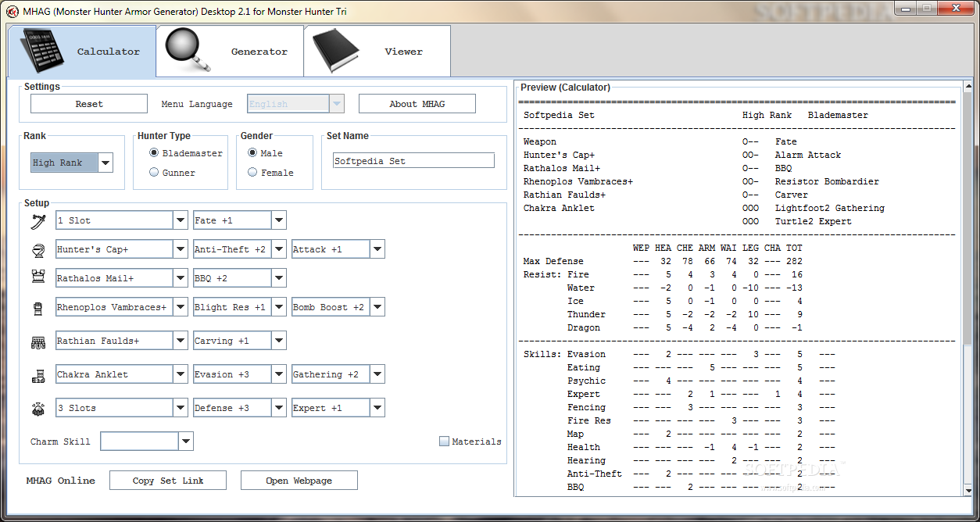980x522 pixels.
Task: Switch to the Calculator tab
Action: (82, 52)
